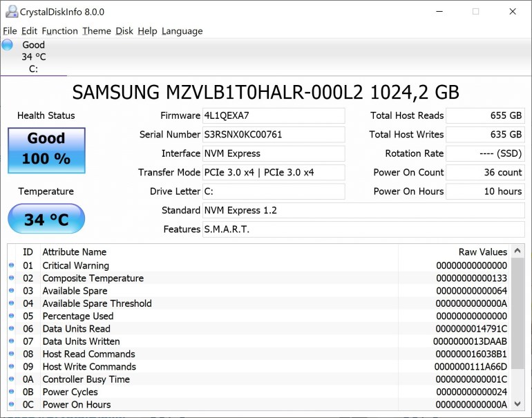The width and height of the screenshot is (532, 418).
Task: Click the status dot for Critical Warning row
Action: click(x=11, y=265)
